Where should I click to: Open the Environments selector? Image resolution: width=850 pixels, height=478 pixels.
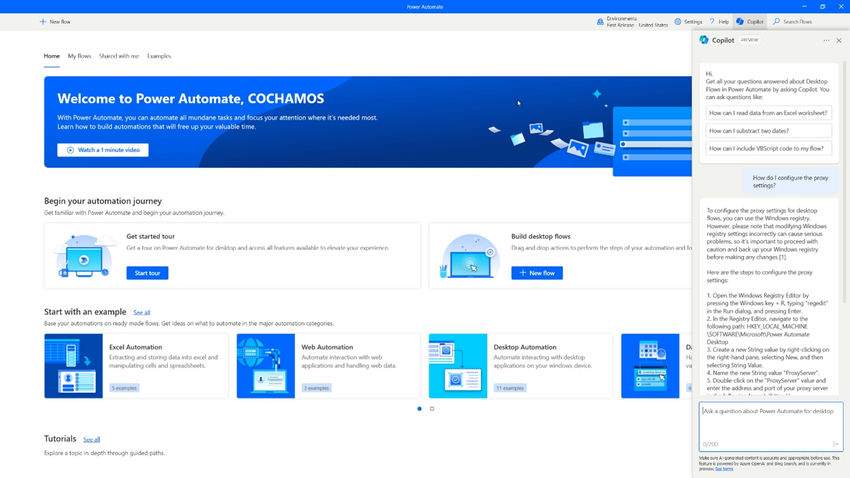[632, 22]
